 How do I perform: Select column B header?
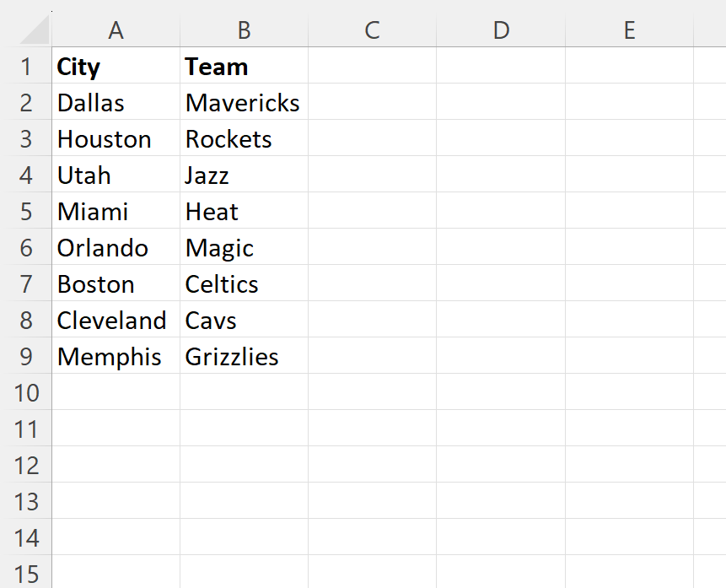244,30
